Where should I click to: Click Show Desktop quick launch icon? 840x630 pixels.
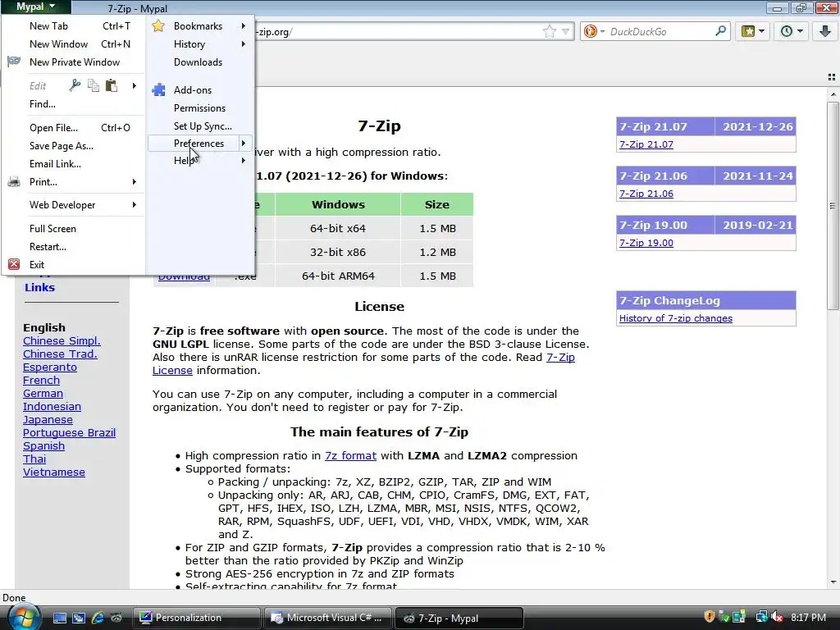(59, 618)
